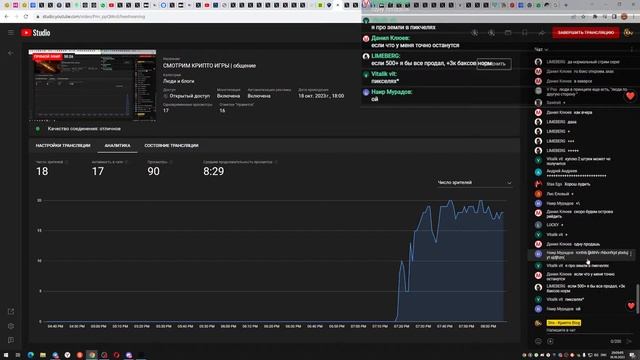Switch to 'Настройки трансляции' tab

(63, 145)
